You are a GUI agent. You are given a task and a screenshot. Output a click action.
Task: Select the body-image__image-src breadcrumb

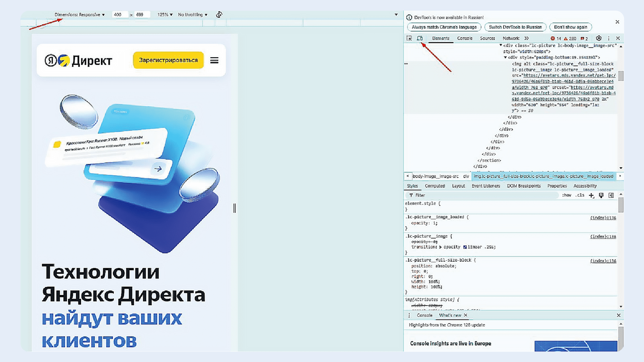[x=436, y=177]
